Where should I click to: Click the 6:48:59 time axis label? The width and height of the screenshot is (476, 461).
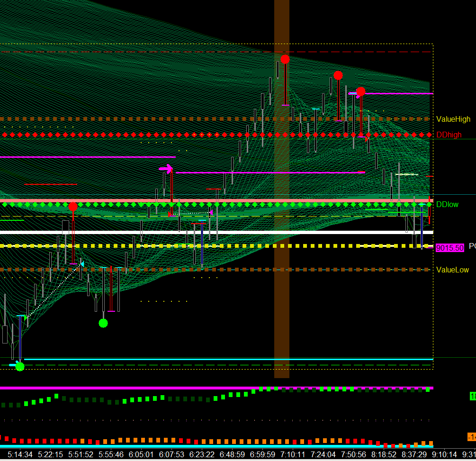click(232, 455)
